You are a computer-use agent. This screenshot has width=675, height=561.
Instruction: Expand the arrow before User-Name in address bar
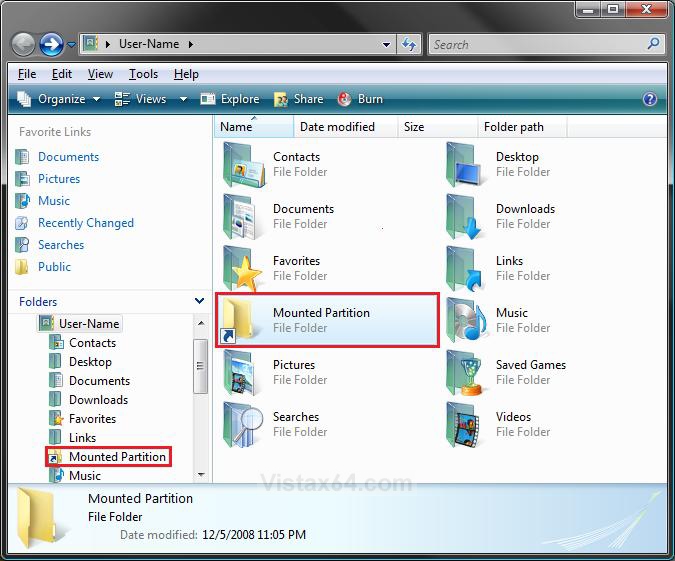click(x=108, y=44)
